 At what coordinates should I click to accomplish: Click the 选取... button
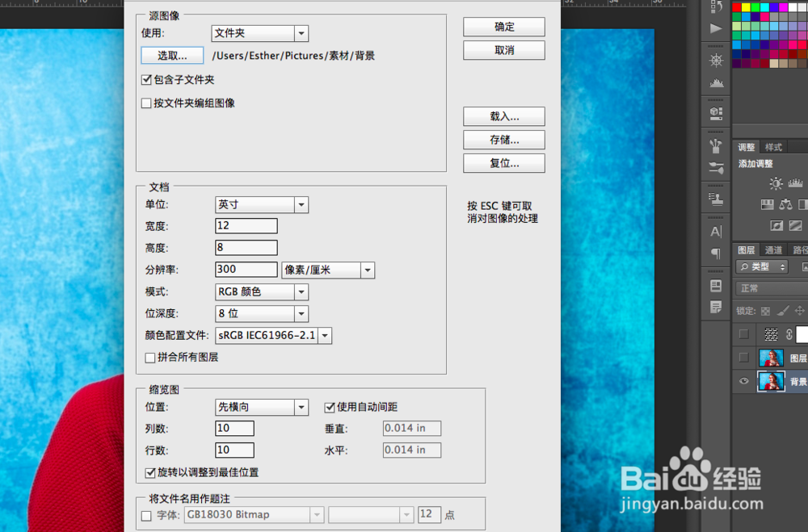pos(172,56)
